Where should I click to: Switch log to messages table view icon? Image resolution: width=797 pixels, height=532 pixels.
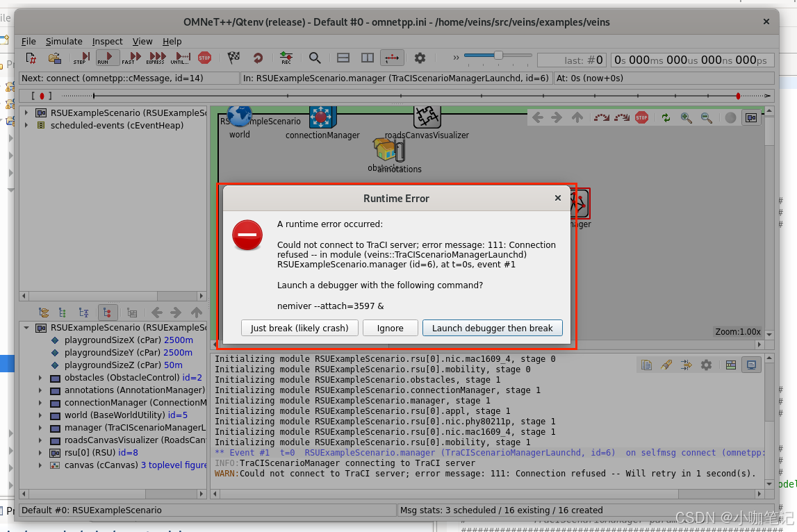[x=731, y=365]
